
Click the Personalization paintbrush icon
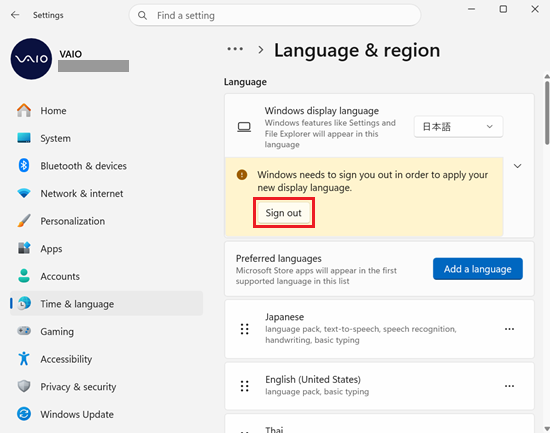(x=24, y=221)
